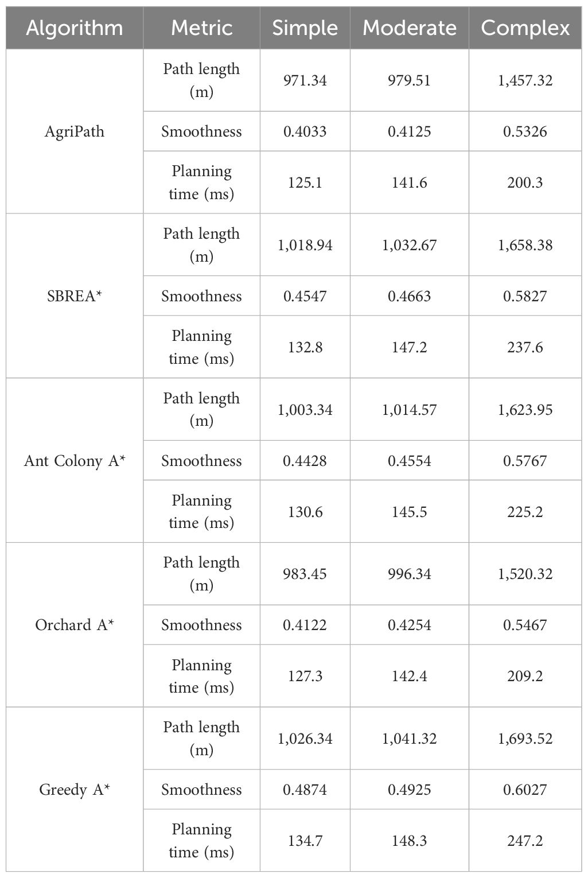Click the Metric column header
This screenshot has height=878, width=588.
tap(201, 28)
